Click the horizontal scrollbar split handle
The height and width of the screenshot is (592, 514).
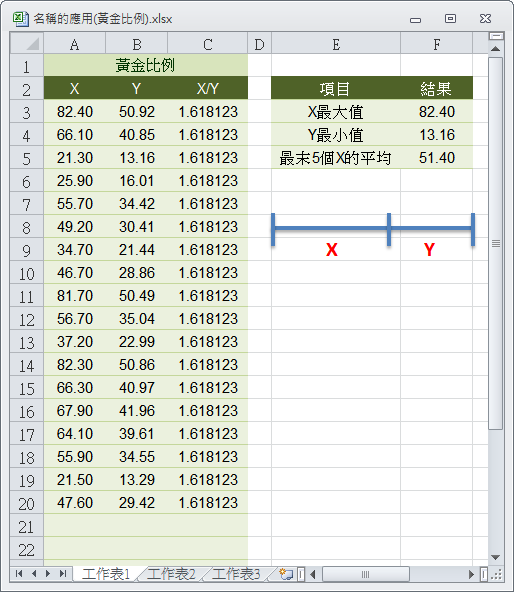483,575
